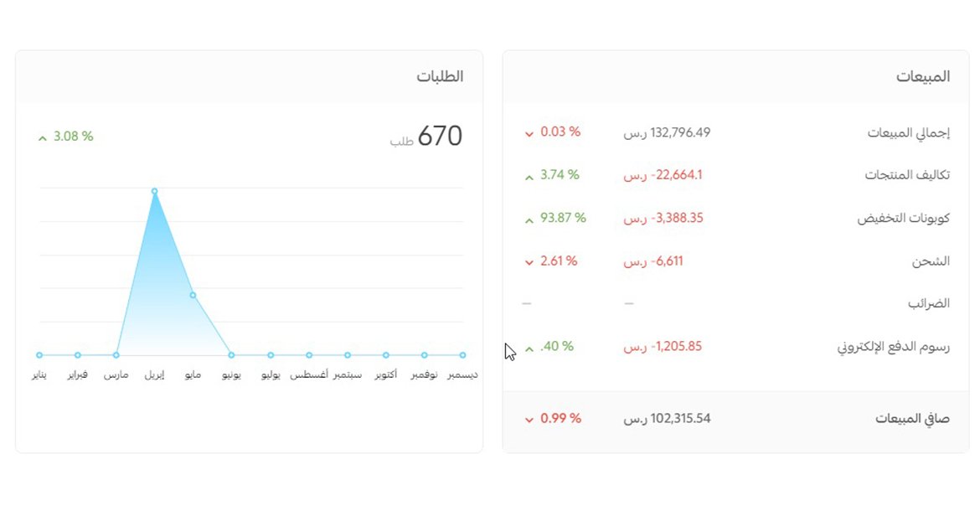Click the red down arrow beside 0.03 %
The height and width of the screenshot is (506, 980).
pyautogui.click(x=529, y=134)
